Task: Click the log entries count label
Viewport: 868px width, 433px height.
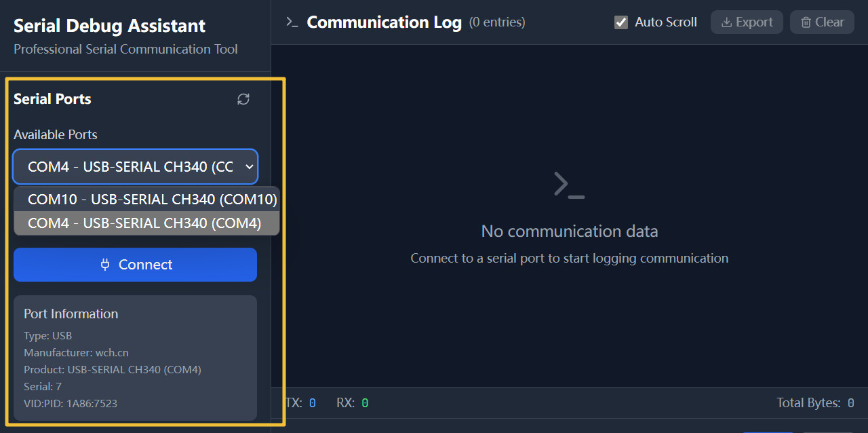Action: (497, 22)
